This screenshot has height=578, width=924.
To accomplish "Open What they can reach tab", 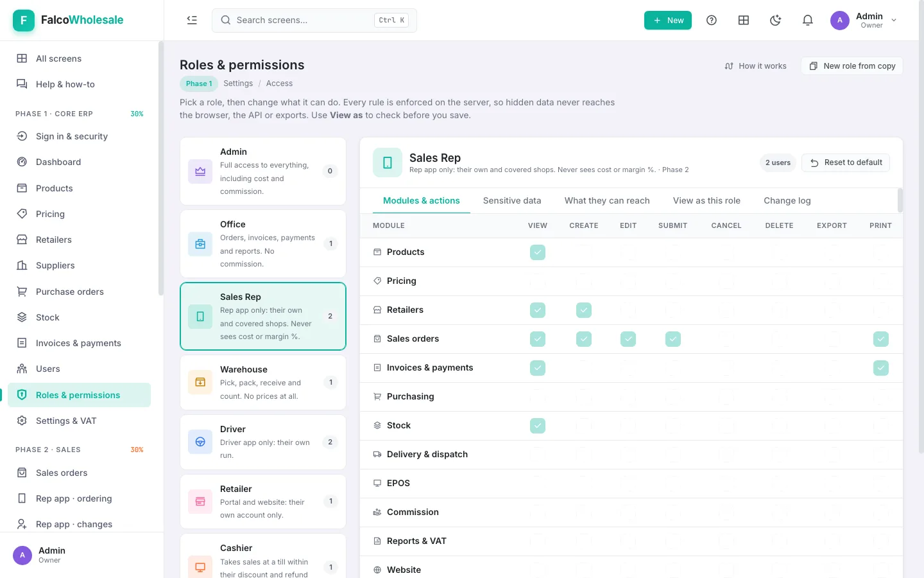I will [607, 200].
